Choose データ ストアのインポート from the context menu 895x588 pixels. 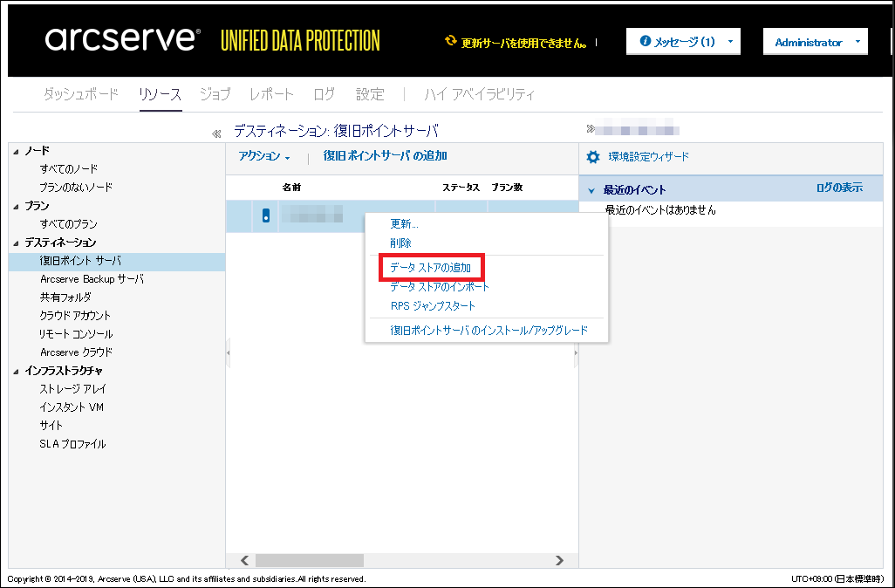coord(440,286)
